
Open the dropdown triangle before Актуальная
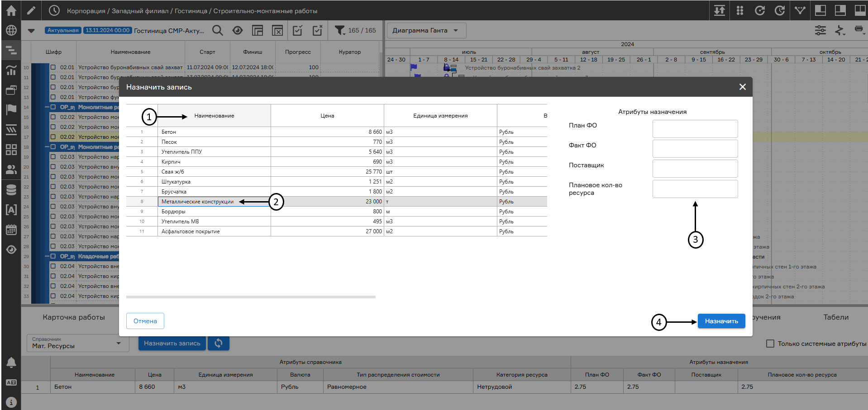31,31
